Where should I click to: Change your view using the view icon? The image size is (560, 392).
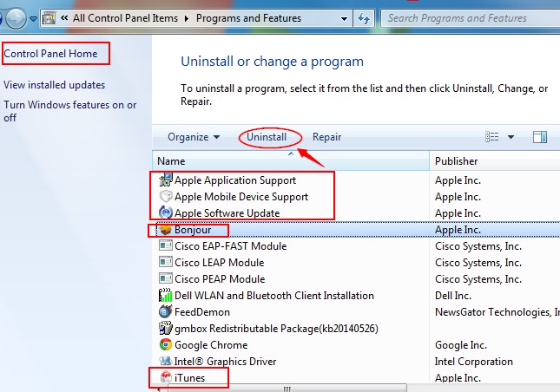click(491, 137)
